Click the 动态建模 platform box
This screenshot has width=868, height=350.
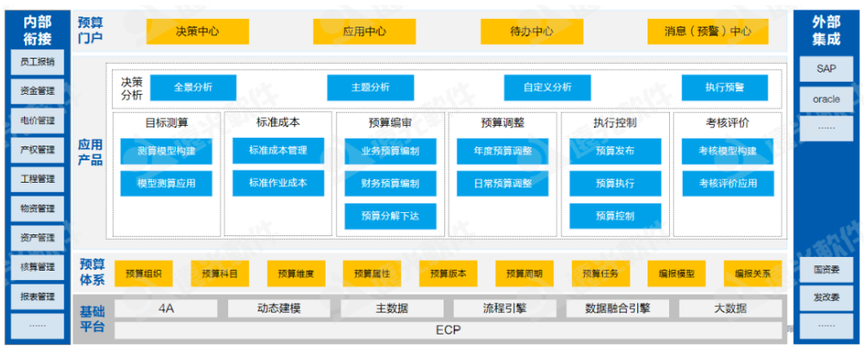[278, 308]
